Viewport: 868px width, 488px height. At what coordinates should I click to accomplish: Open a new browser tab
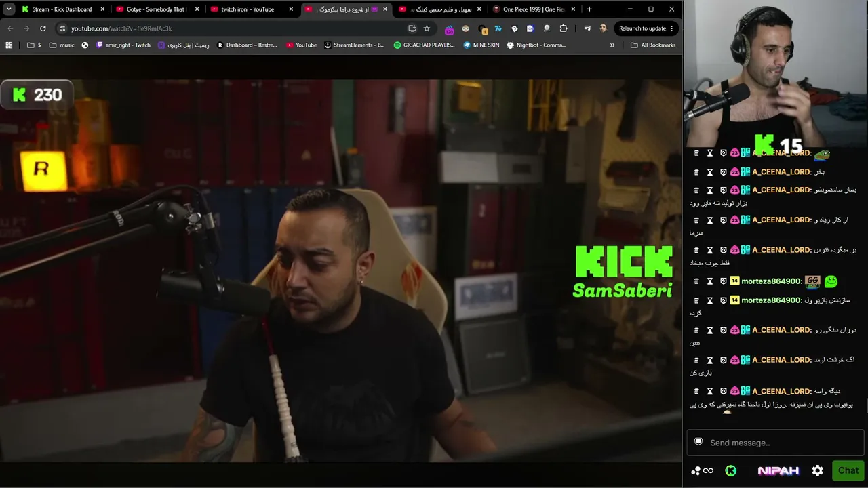pos(589,9)
